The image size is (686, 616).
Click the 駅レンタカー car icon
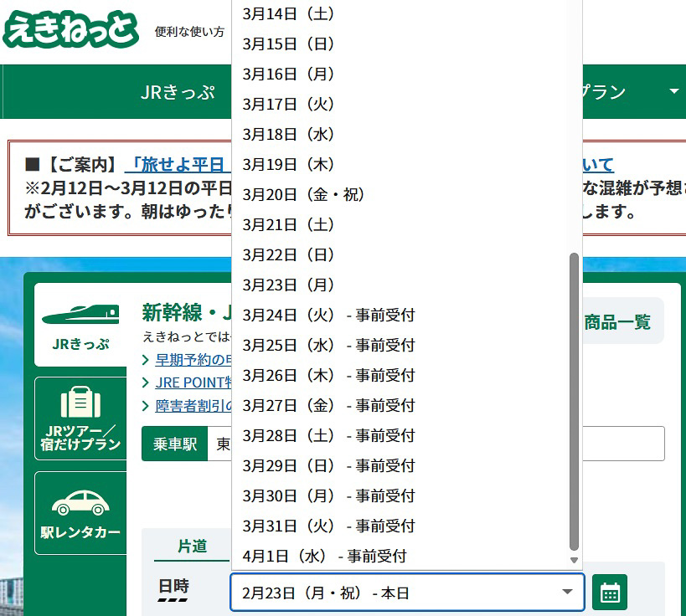[x=80, y=503]
